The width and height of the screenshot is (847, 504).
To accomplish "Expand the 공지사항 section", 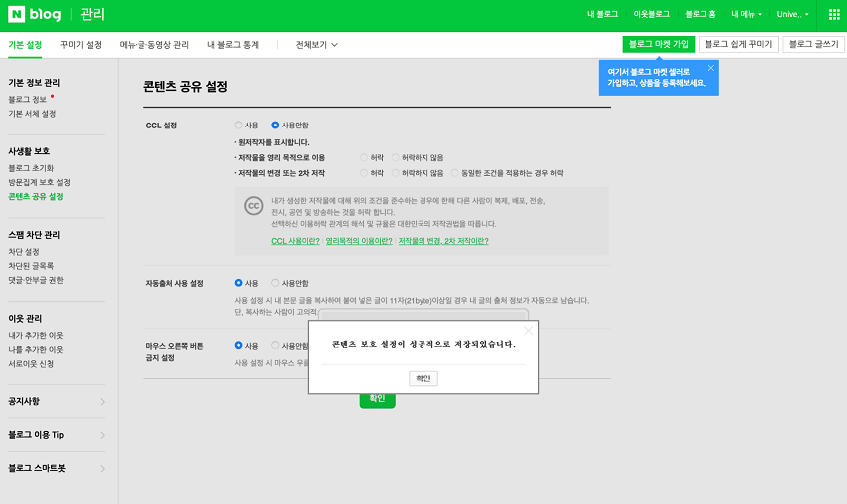I will (56, 401).
